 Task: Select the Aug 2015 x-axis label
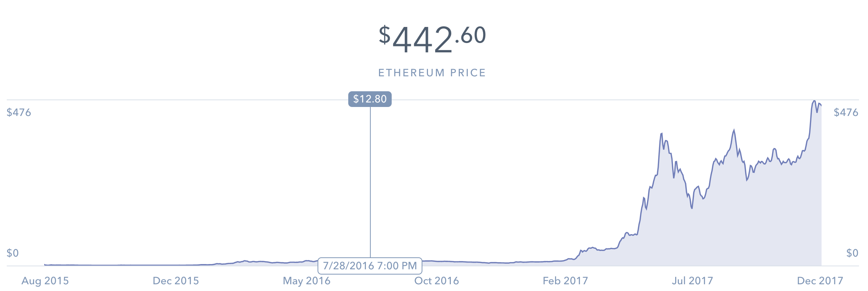pyautogui.click(x=45, y=281)
